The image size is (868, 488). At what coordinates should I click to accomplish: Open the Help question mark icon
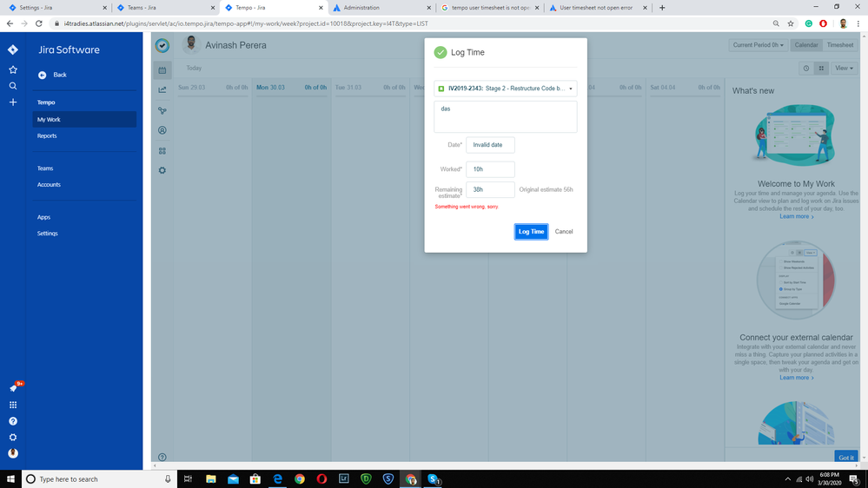pos(13,421)
